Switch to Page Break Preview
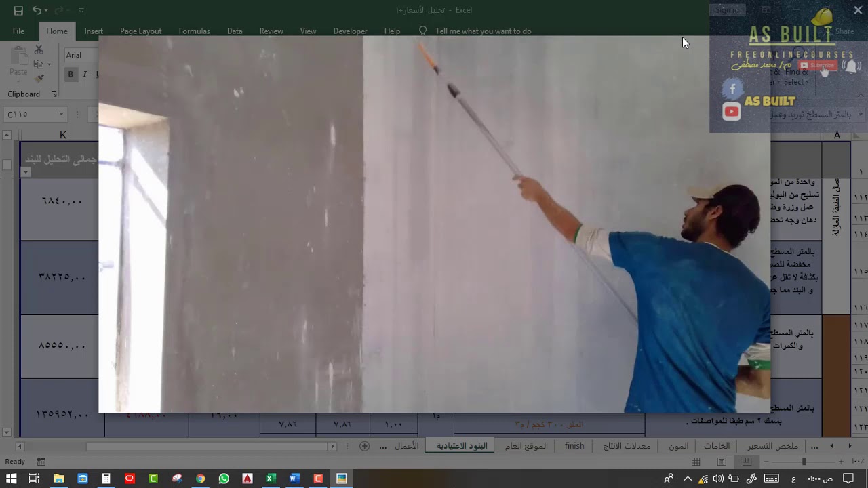Screen dimensions: 868x488 tap(747, 462)
